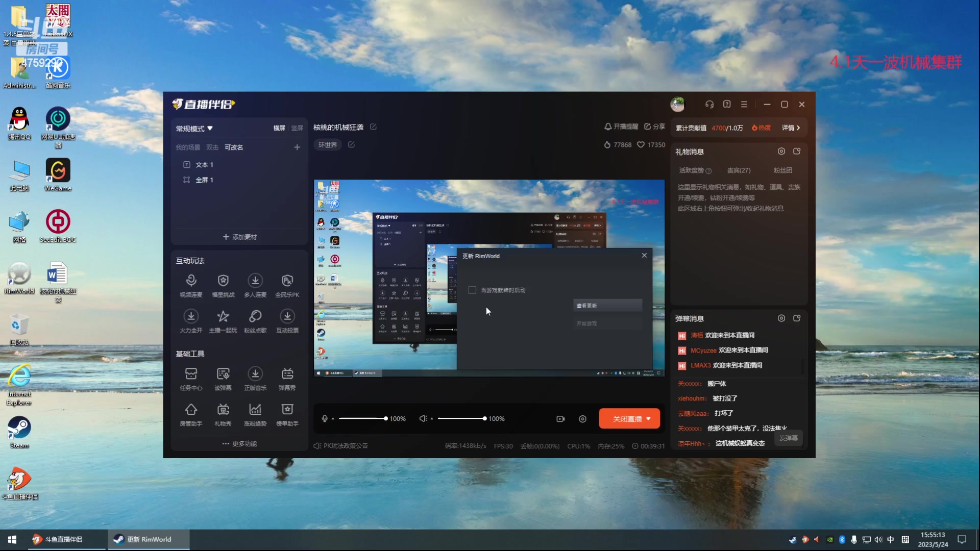The height and width of the screenshot is (551, 980).
Task: Expand 详情 contribution details
Action: (791, 128)
